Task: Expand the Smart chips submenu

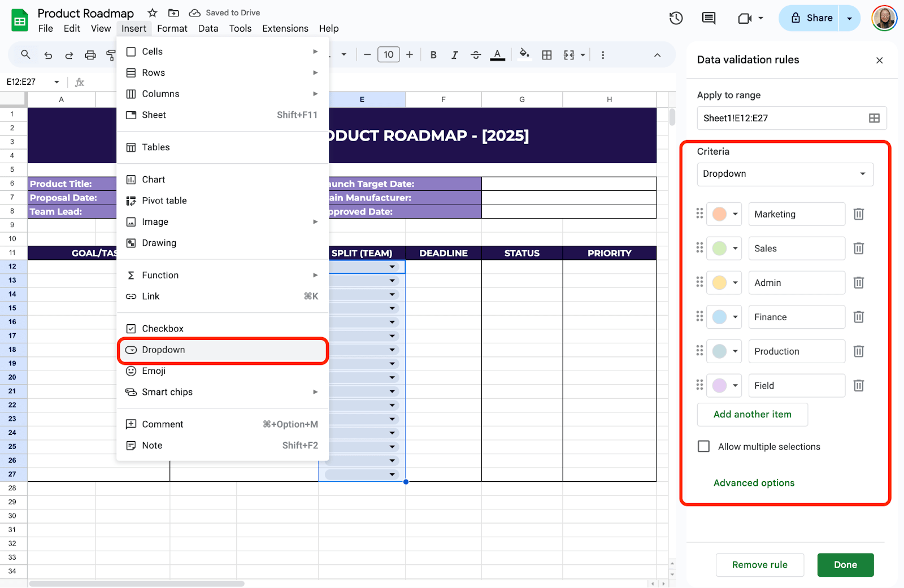Action: click(166, 391)
